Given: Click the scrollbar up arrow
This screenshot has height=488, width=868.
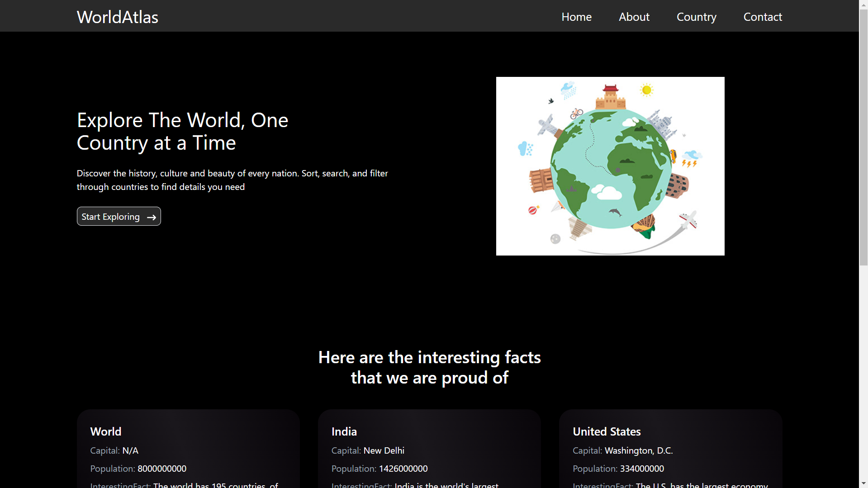Looking at the screenshot, I should 863,4.
